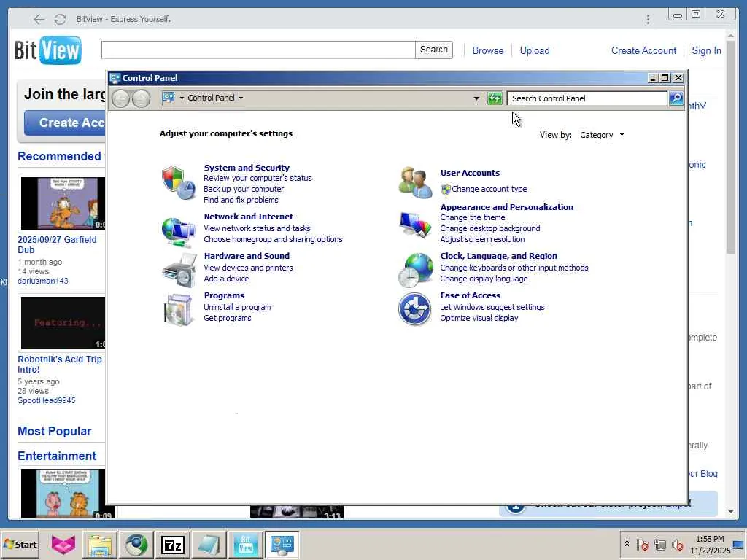Click the browser reload icon
The height and width of the screenshot is (560, 747).
60,19
